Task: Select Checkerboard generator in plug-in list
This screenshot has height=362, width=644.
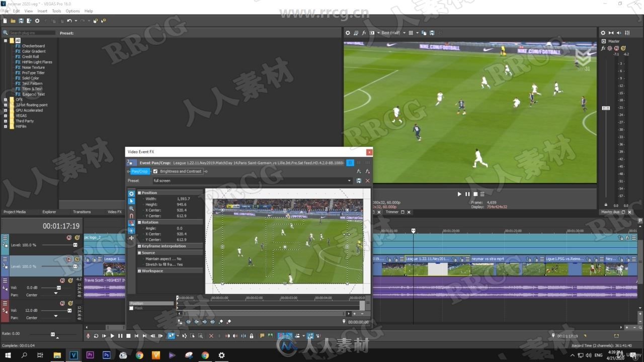Action: pos(33,46)
